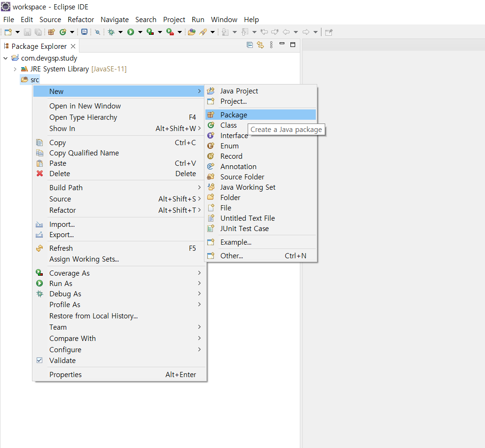The width and height of the screenshot is (485, 448).
Task: Expand the Show In submenu
Action: [119, 128]
